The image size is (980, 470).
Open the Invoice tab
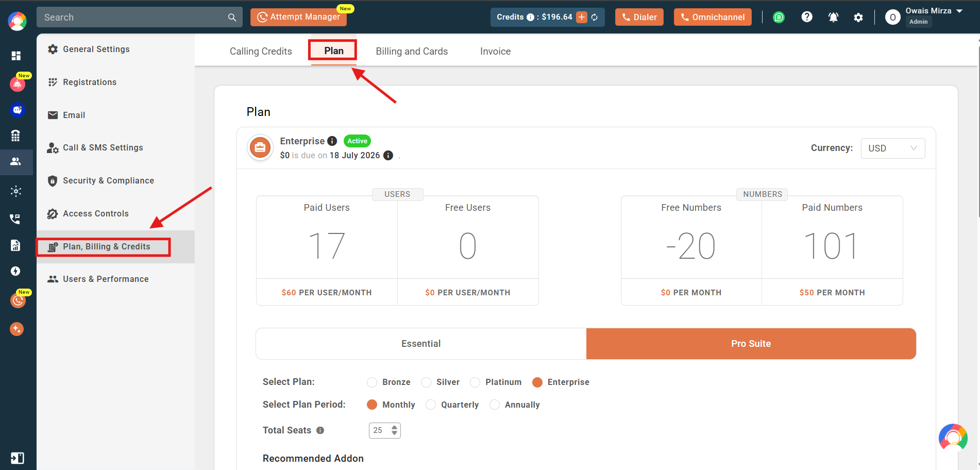[495, 51]
